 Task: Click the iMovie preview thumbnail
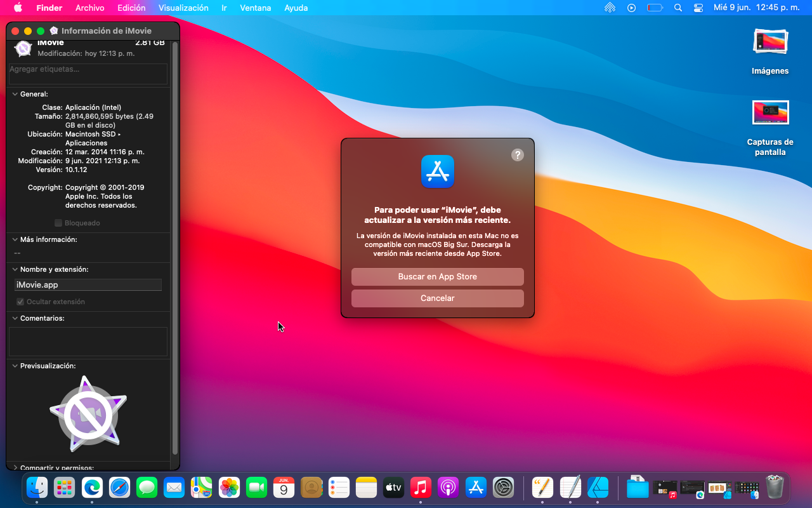[x=88, y=413]
